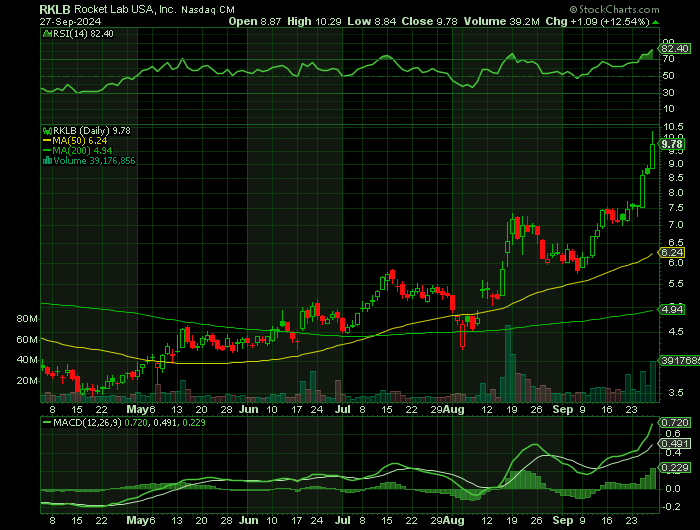The image size is (700, 530).
Task: Click the 82.40 RSI value tag on right axis
Action: click(675, 48)
